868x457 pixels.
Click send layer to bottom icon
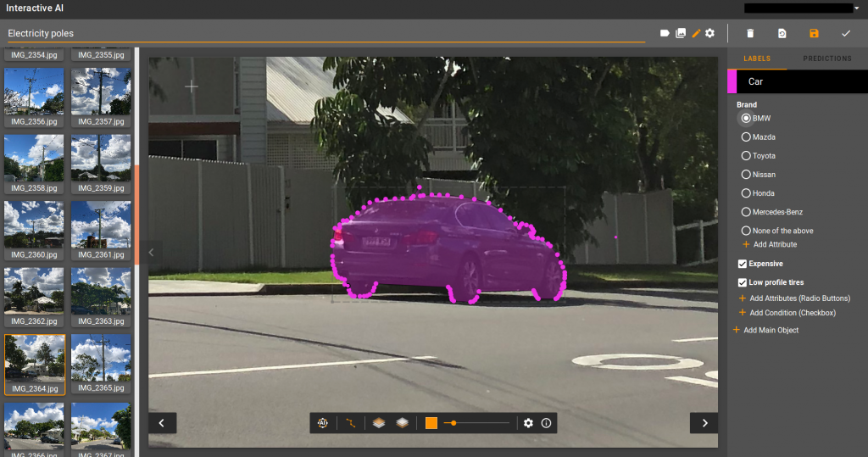click(403, 423)
